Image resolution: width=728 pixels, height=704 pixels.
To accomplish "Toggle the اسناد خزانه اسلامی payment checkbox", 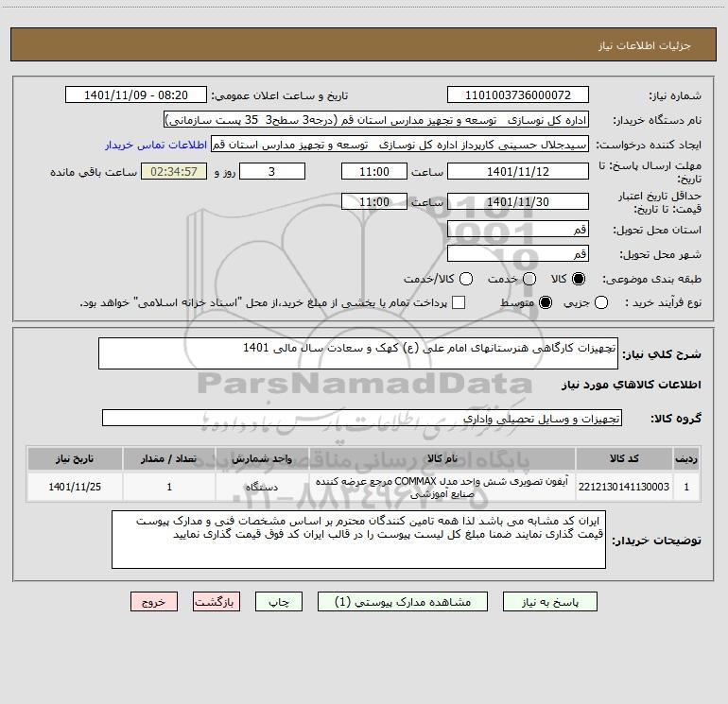I will point(459,302).
